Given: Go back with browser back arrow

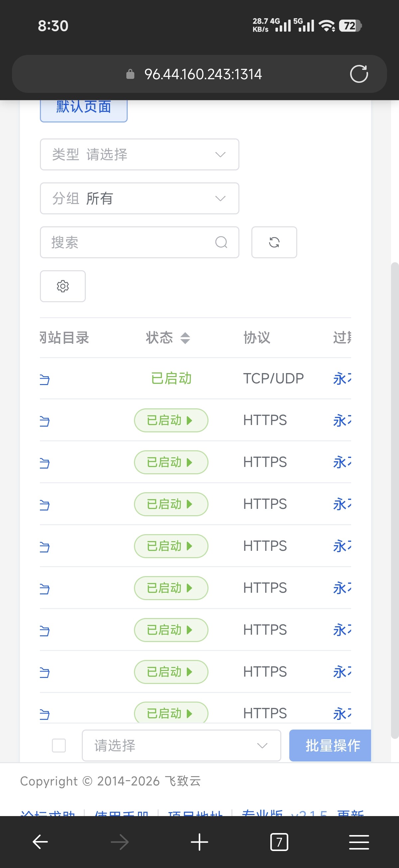Looking at the screenshot, I should (x=40, y=842).
